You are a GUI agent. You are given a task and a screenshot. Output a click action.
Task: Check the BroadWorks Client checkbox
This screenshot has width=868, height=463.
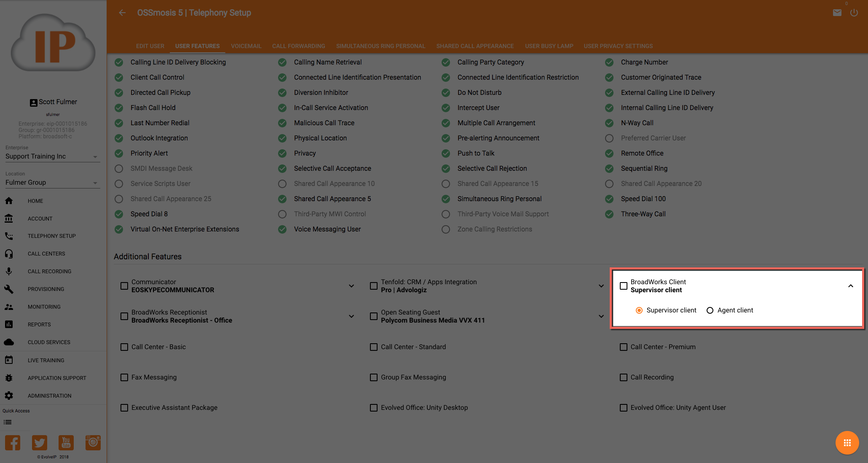[x=624, y=286]
